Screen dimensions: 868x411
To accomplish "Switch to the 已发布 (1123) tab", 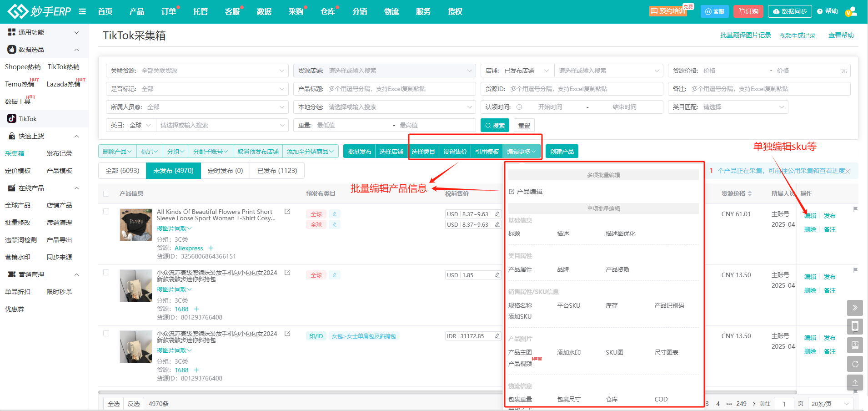I will pos(277,171).
